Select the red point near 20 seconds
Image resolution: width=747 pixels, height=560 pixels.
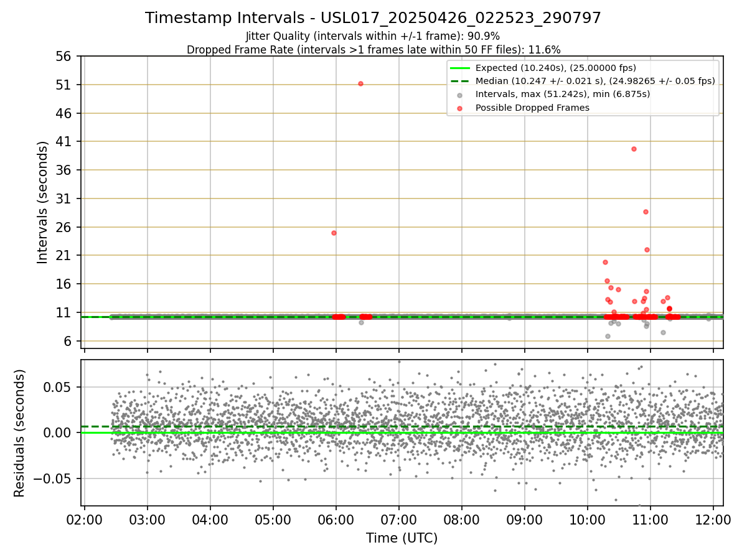(605, 262)
